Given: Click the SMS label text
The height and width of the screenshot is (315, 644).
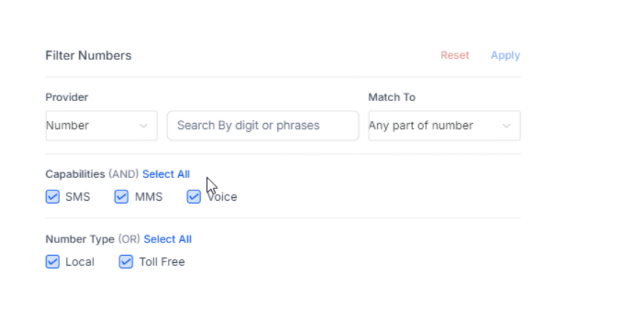Looking at the screenshot, I should (78, 196).
